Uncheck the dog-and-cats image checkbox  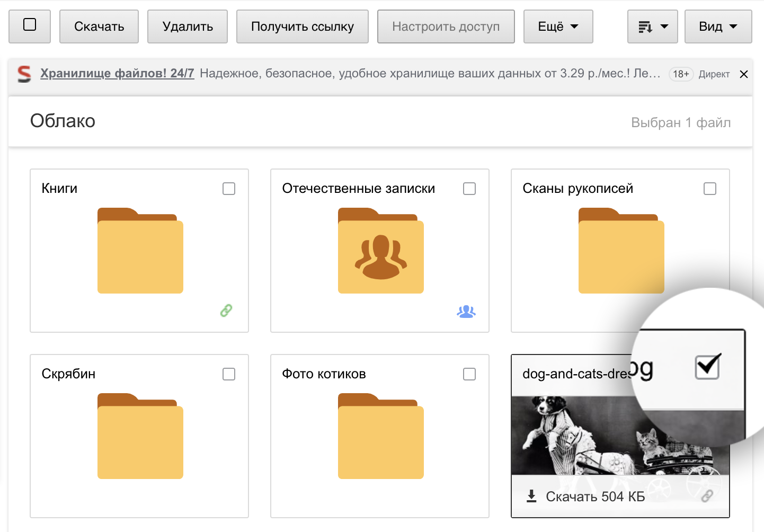coord(707,366)
